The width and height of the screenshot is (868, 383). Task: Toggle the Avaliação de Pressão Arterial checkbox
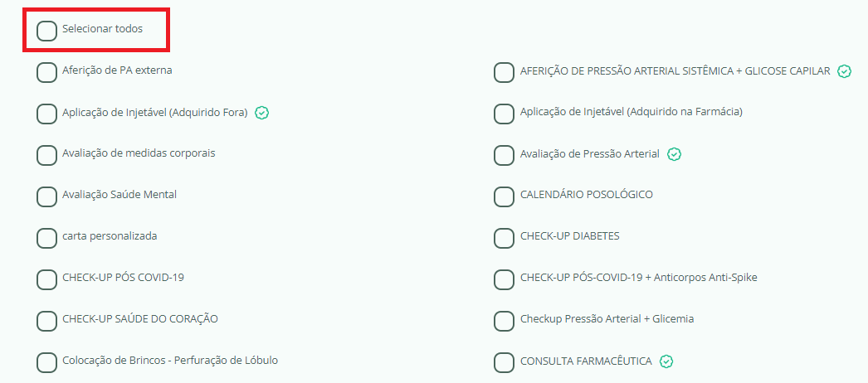(504, 155)
